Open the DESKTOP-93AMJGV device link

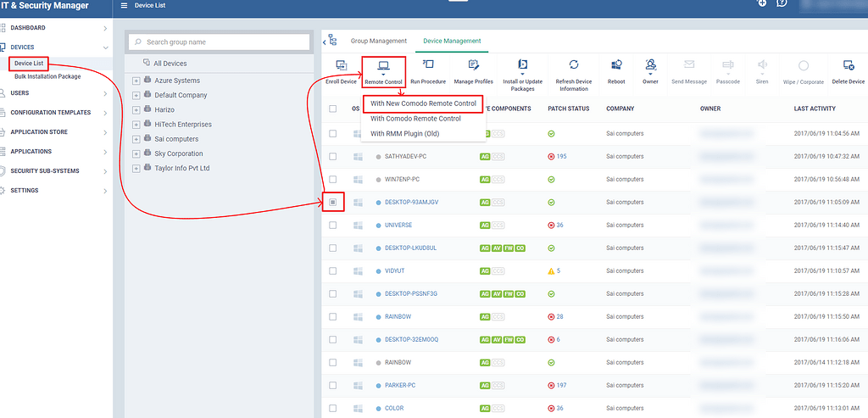(x=411, y=203)
